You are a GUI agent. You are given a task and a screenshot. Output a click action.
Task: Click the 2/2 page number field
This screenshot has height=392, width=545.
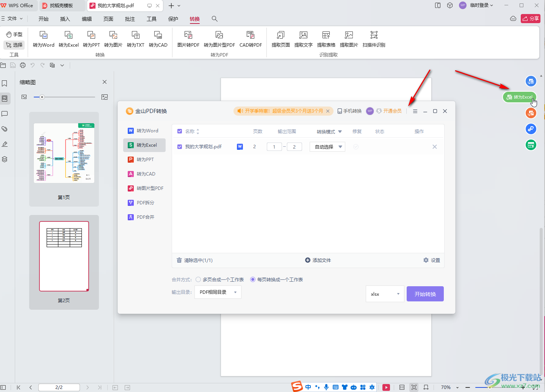pos(59,387)
